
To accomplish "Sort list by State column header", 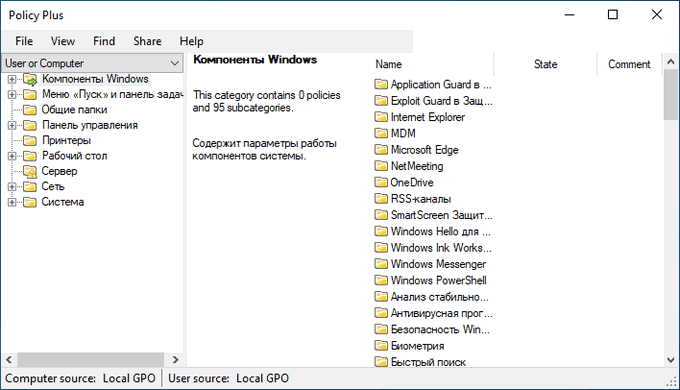I will (545, 64).
